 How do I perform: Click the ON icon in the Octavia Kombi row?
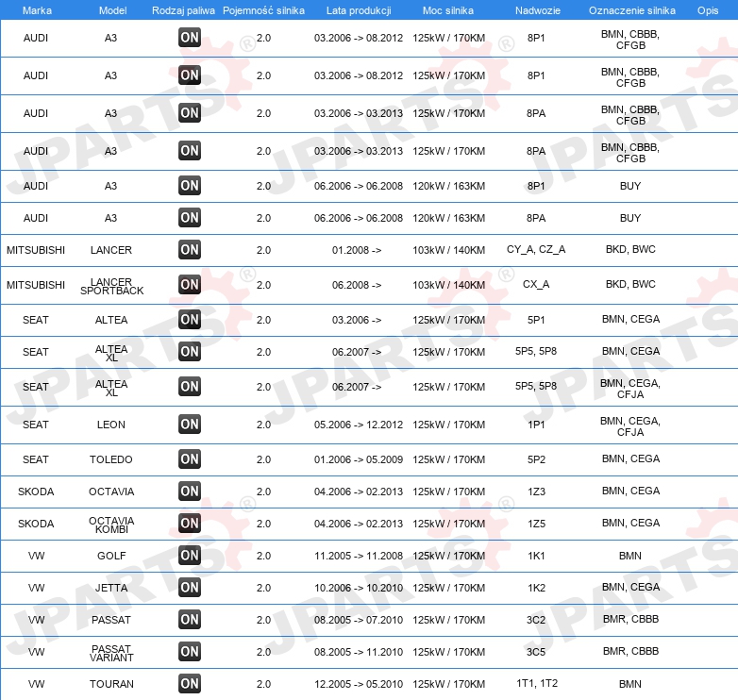point(190,524)
